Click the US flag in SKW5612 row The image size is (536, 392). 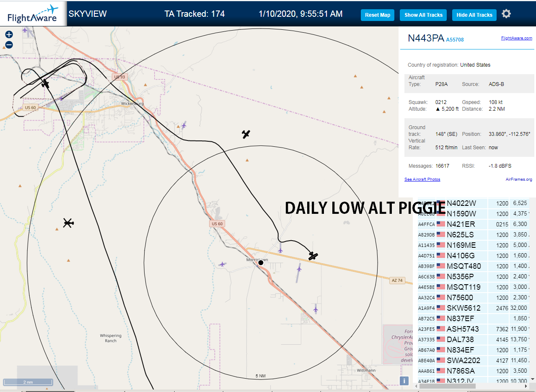[440, 308]
